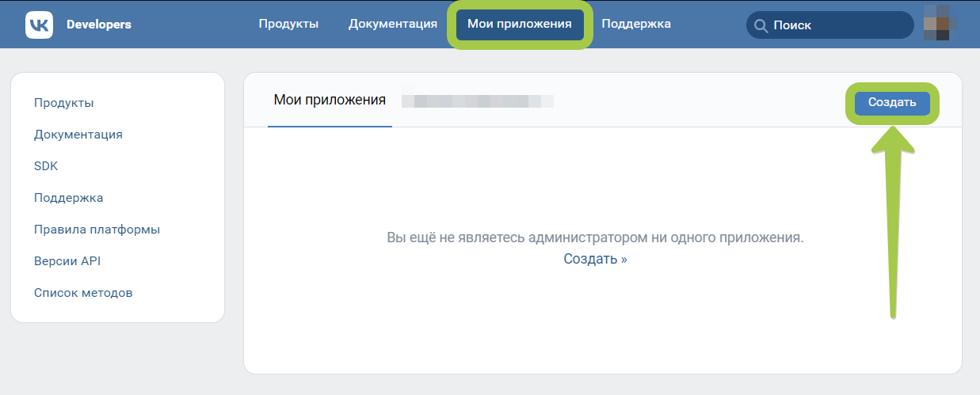Open the user avatar in header
Image resolution: width=980 pixels, height=395 pixels.
click(936, 22)
